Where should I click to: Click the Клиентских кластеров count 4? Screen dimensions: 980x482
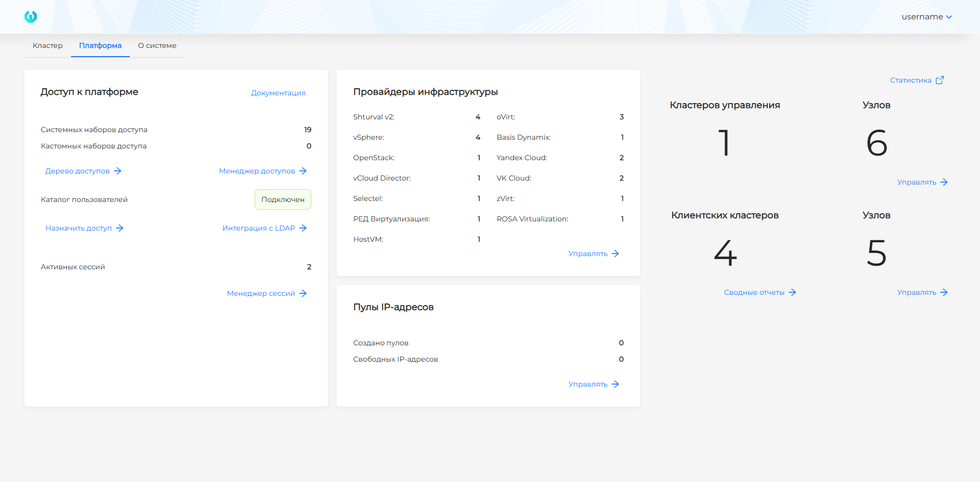click(725, 253)
